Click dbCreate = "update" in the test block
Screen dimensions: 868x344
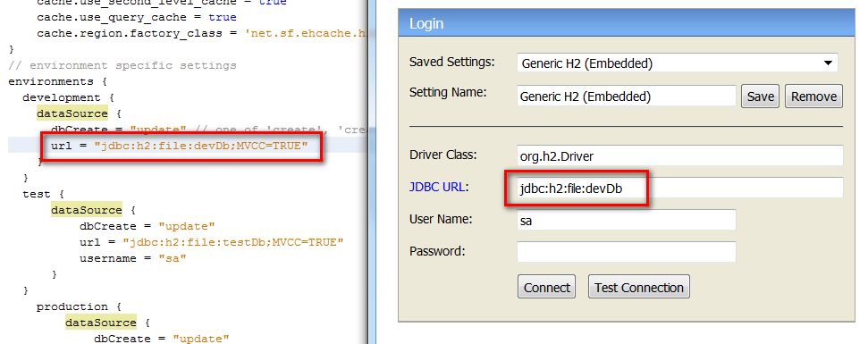147,226
